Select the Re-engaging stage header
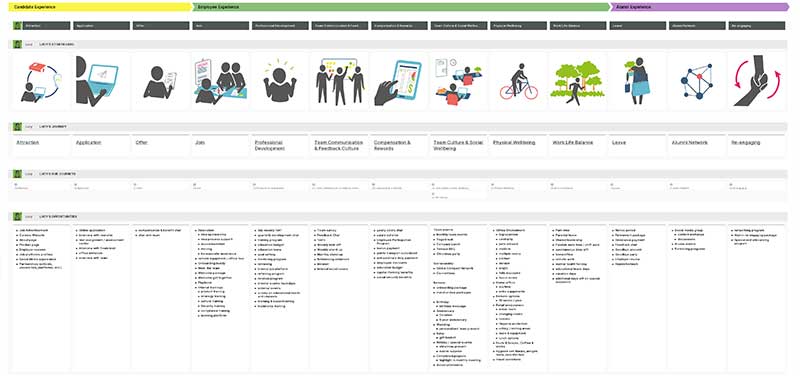Viewport: 800px width, 376px height. point(757,26)
